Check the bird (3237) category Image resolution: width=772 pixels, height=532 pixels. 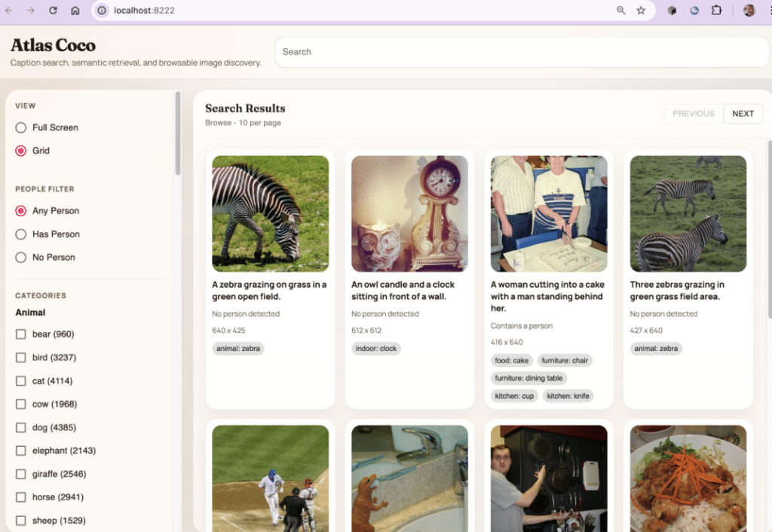(x=20, y=357)
